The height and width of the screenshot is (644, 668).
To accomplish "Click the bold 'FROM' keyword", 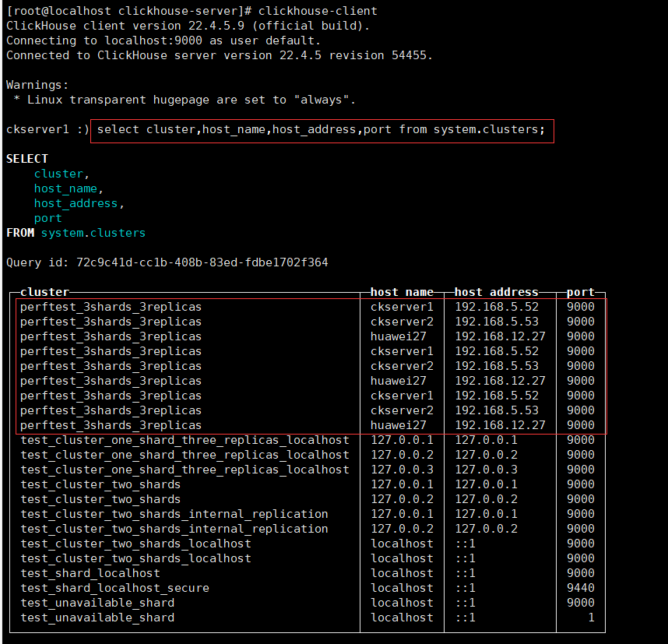I will tap(20, 233).
